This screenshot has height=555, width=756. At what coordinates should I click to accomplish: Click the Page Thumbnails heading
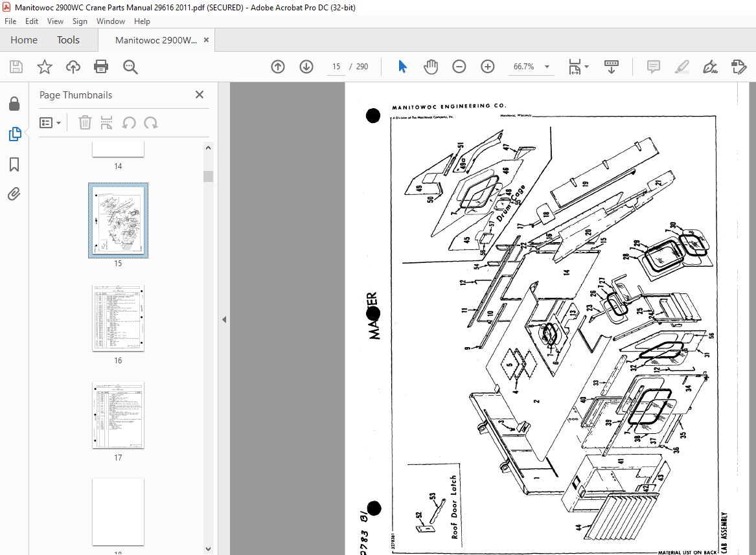[x=76, y=95]
